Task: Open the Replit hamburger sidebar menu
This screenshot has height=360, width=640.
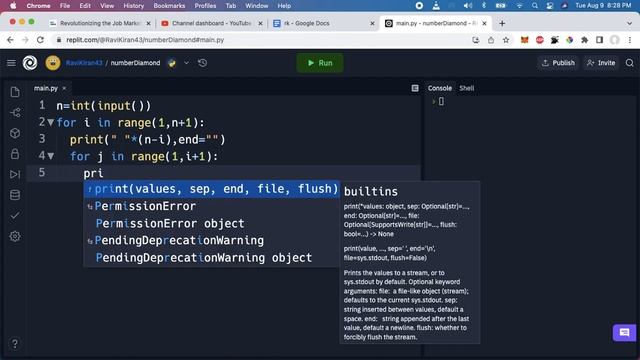Action: [x=11, y=63]
